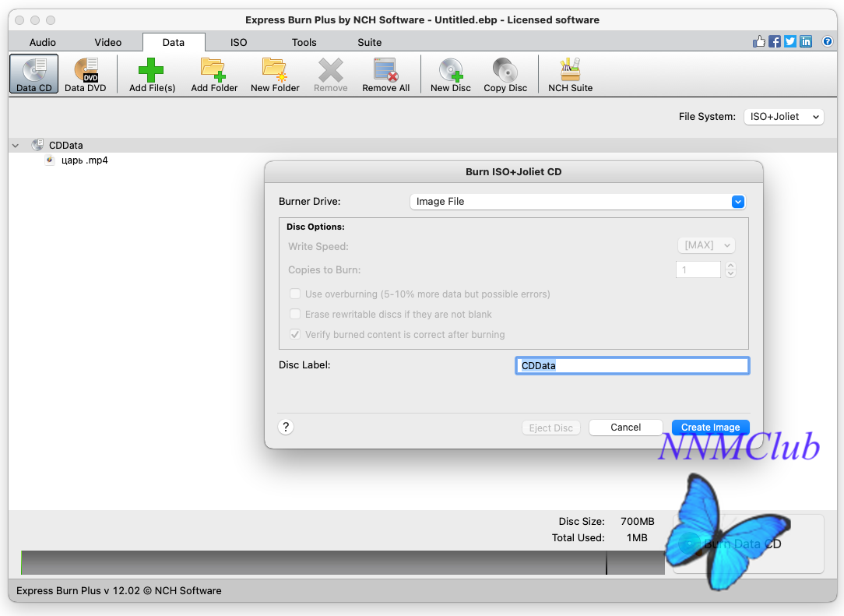This screenshot has height=616, width=844.
Task: Click the царь .mp4 file icon
Action: pos(50,160)
